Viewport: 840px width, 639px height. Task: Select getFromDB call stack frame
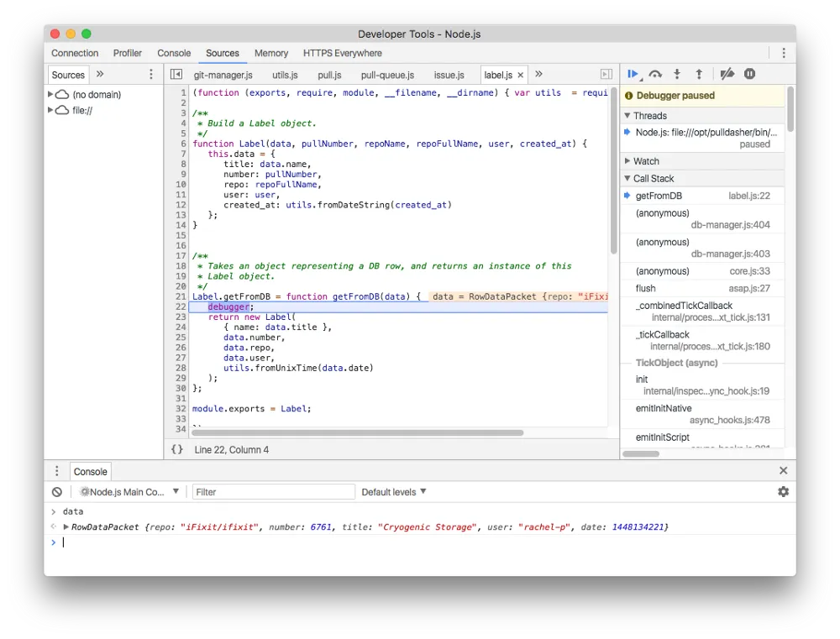coord(702,196)
